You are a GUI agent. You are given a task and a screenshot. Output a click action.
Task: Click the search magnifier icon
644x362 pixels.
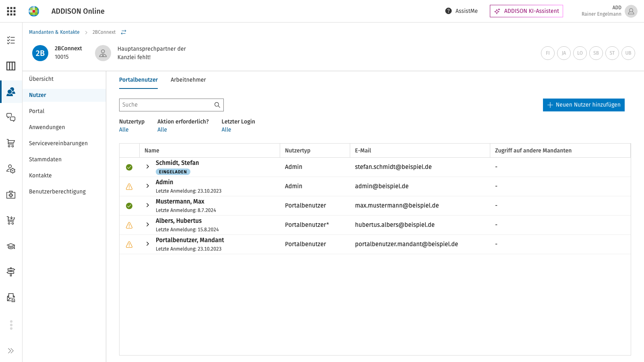click(217, 105)
